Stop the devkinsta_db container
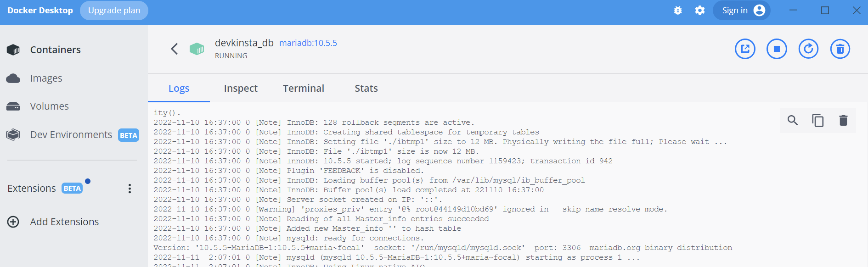The height and width of the screenshot is (267, 868). pos(777,49)
